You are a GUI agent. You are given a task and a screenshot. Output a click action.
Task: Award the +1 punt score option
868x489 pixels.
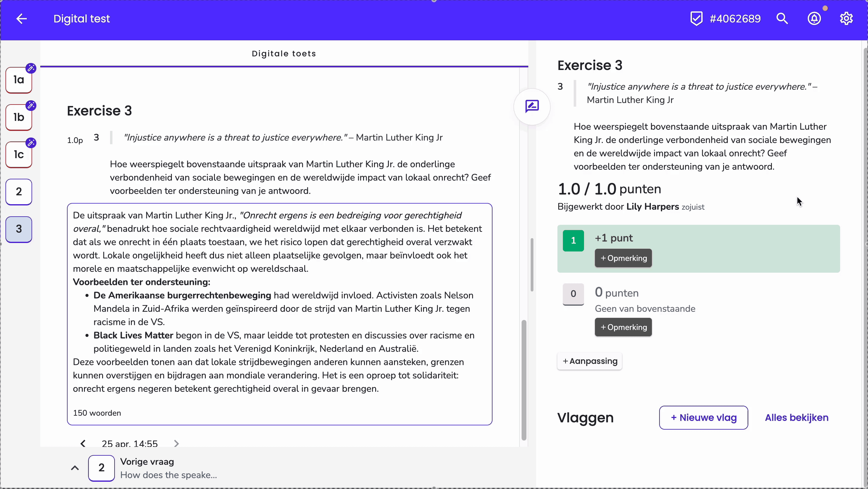(573, 241)
